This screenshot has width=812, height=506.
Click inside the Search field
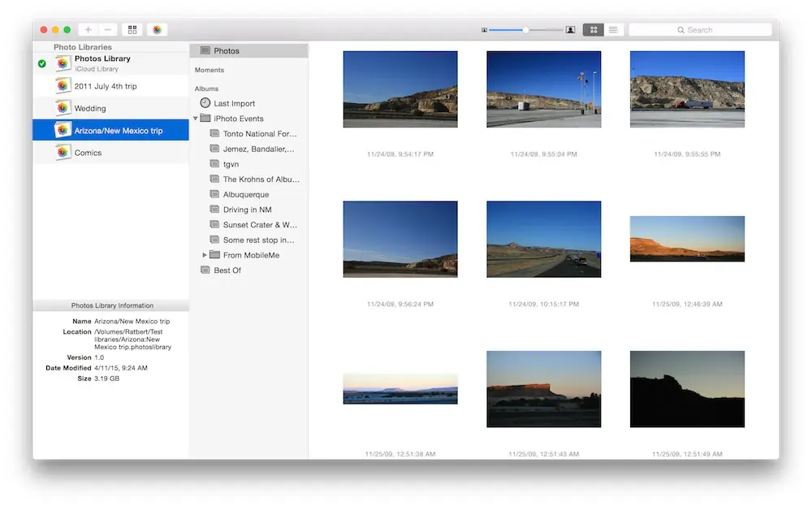(x=700, y=29)
